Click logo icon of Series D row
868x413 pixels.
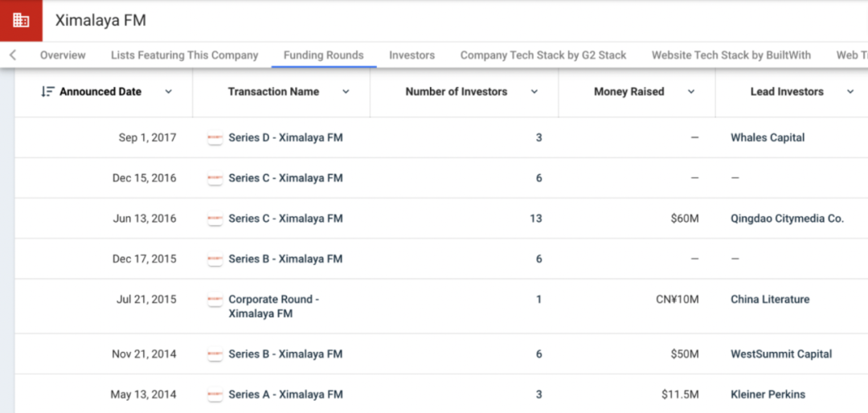click(x=215, y=138)
